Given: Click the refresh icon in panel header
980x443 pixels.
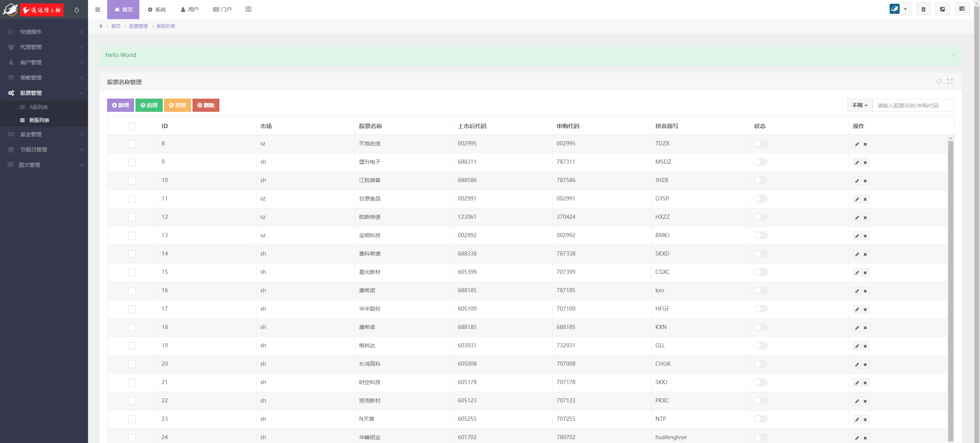Looking at the screenshot, I should (x=939, y=81).
